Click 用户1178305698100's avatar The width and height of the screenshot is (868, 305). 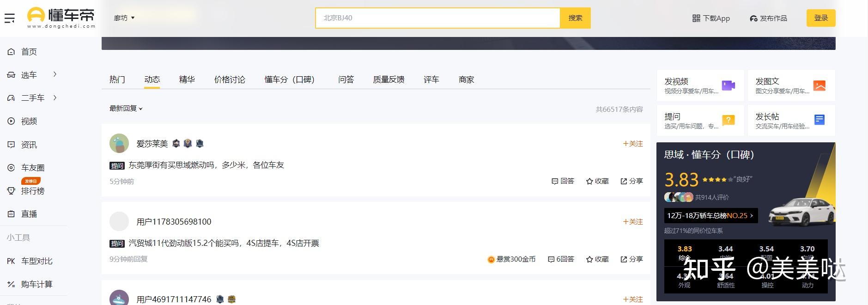(x=119, y=221)
